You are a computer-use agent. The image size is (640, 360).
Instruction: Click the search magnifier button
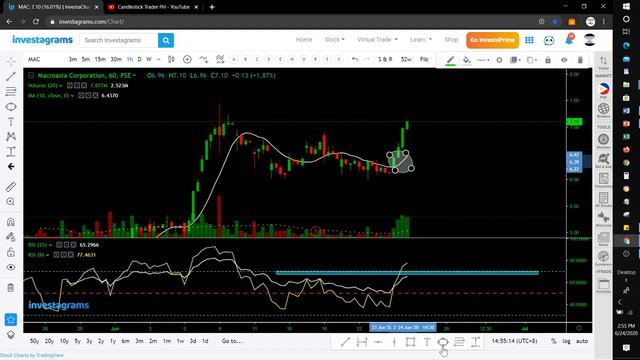pos(166,40)
